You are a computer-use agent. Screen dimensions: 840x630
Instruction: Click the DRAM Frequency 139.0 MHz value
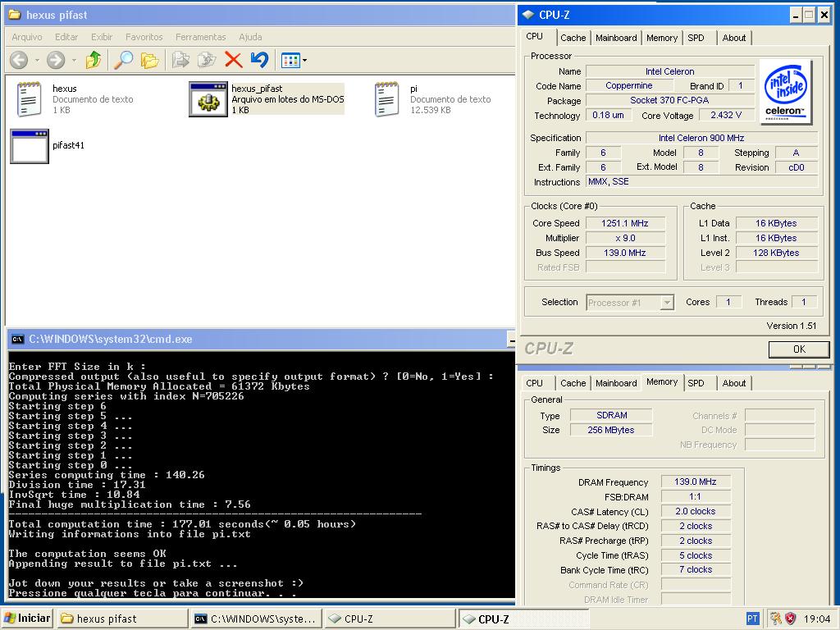pyautogui.click(x=696, y=482)
